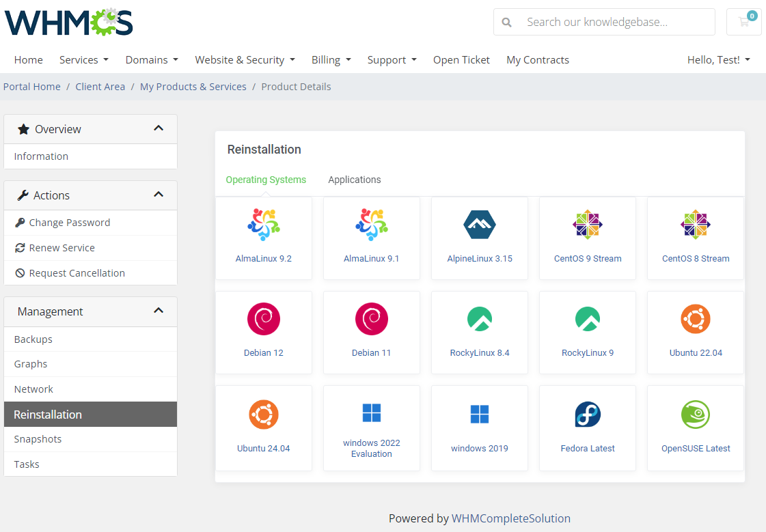The width and height of the screenshot is (766, 532).
Task: Select the RockyLinux 8.4 logo
Action: pyautogui.click(x=480, y=319)
